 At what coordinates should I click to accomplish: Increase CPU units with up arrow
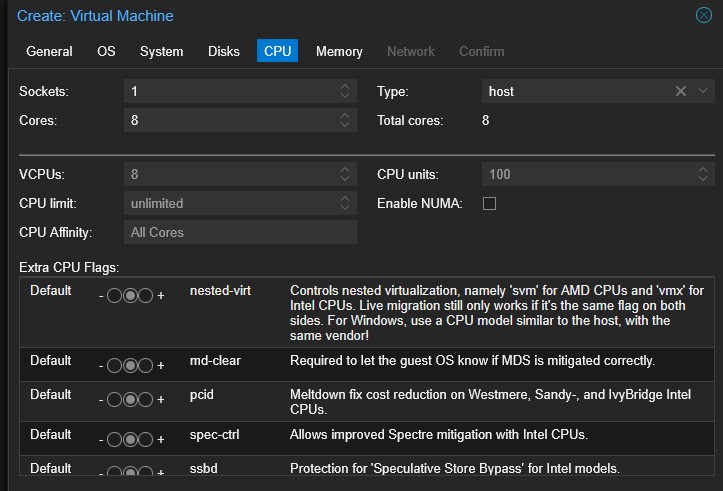coord(703,169)
